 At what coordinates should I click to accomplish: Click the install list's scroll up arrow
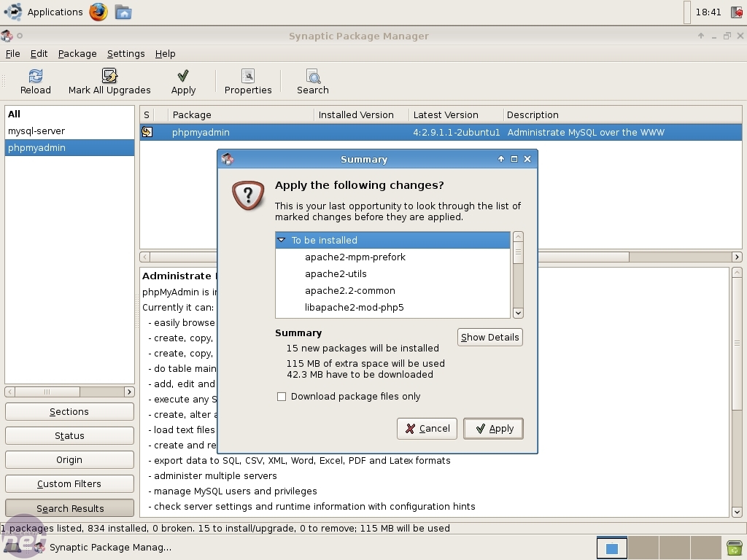(518, 237)
